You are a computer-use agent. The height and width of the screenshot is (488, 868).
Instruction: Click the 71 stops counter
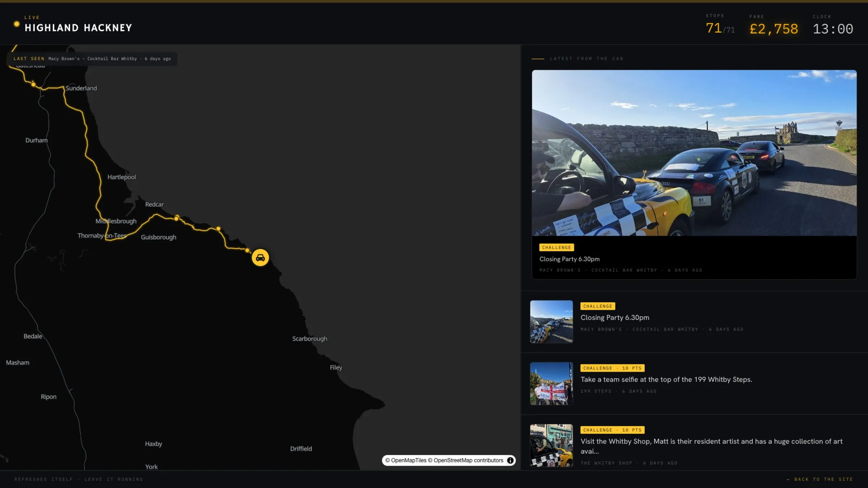tap(720, 28)
